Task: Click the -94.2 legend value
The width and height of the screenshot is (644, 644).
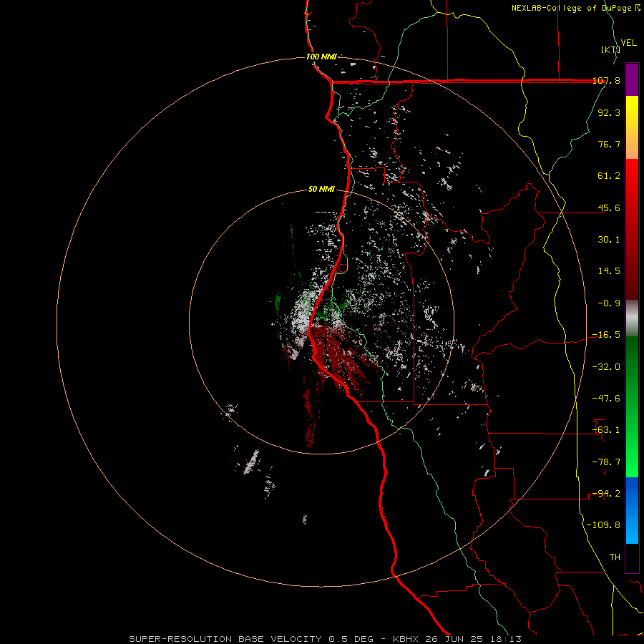Action: coord(606,494)
